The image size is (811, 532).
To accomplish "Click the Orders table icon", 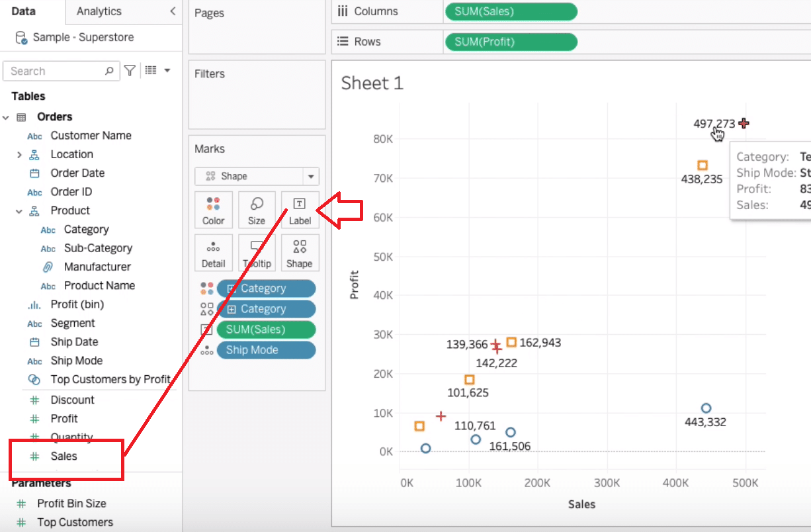I will [x=21, y=117].
